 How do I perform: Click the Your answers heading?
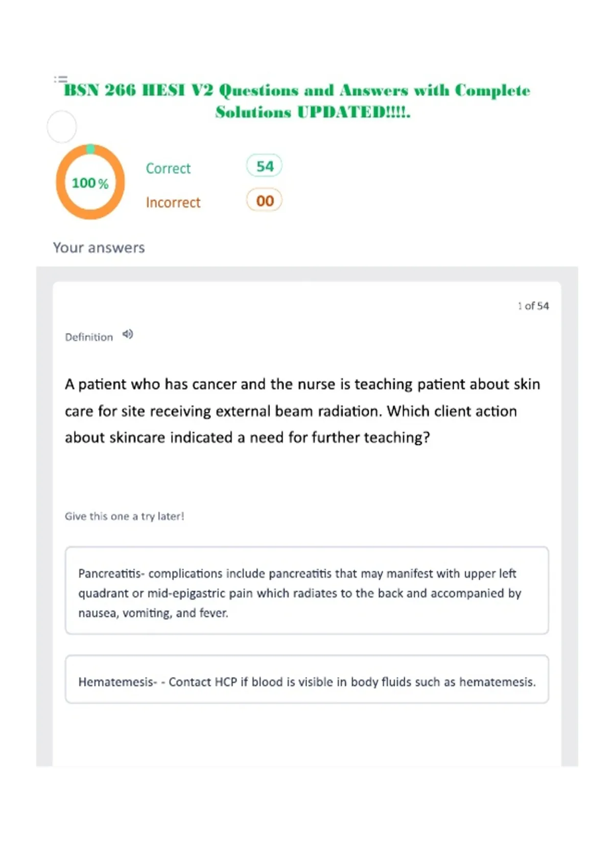point(99,248)
